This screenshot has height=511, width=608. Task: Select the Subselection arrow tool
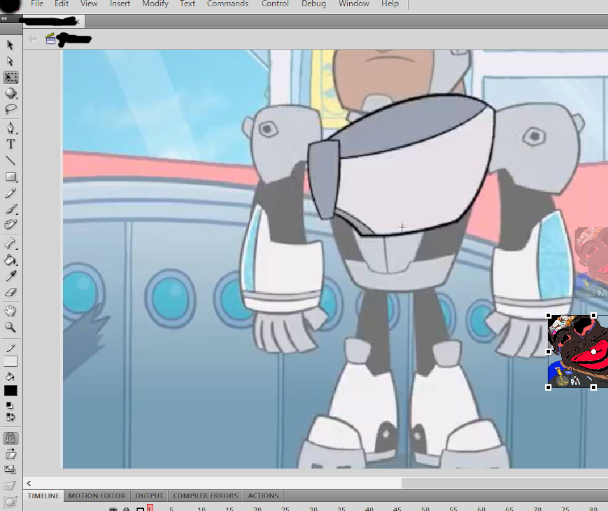11,61
